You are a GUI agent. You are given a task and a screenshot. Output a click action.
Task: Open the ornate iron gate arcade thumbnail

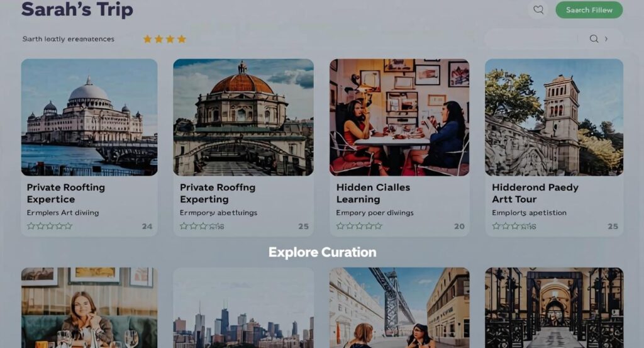(554, 308)
